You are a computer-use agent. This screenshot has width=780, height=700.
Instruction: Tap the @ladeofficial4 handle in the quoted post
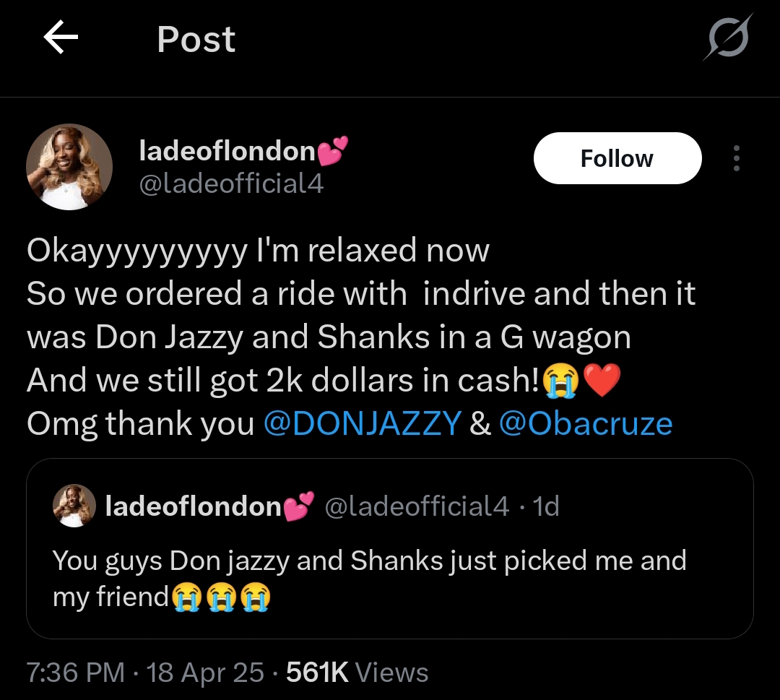coord(417,506)
